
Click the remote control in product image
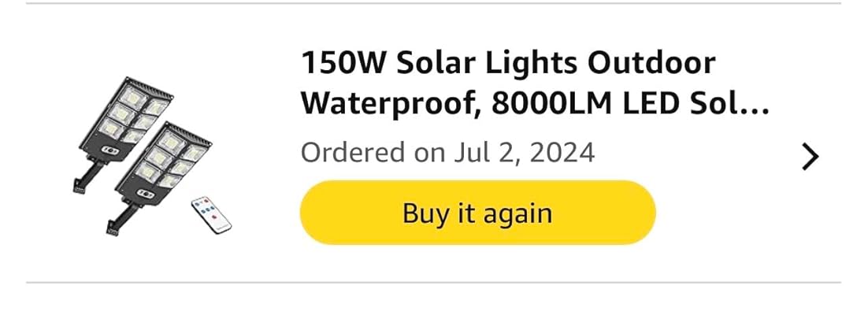coord(210,216)
